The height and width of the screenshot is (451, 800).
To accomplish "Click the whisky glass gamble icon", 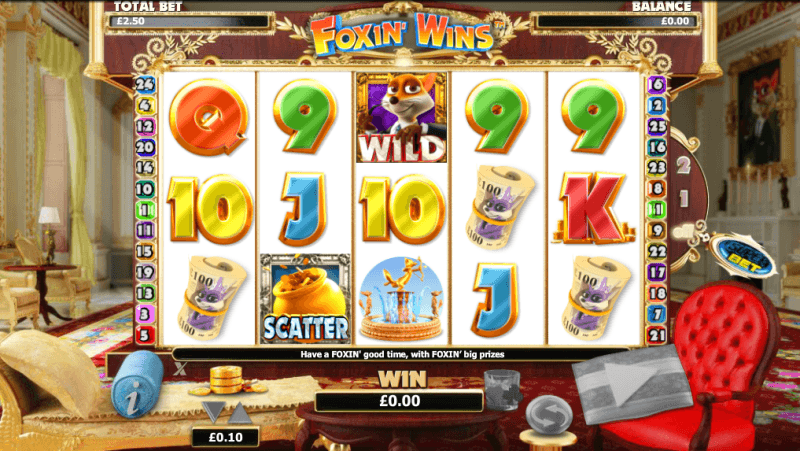I will click(x=503, y=389).
